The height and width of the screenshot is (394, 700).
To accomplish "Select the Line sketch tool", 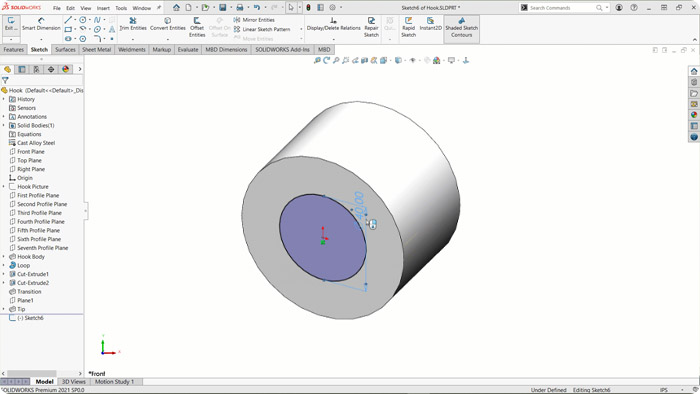I will pos(68,20).
